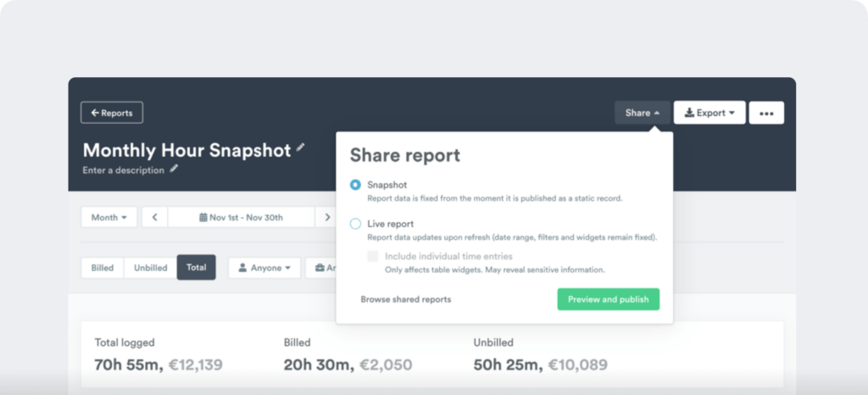This screenshot has height=395, width=868.
Task: Open the Month period dropdown
Action: 109,217
